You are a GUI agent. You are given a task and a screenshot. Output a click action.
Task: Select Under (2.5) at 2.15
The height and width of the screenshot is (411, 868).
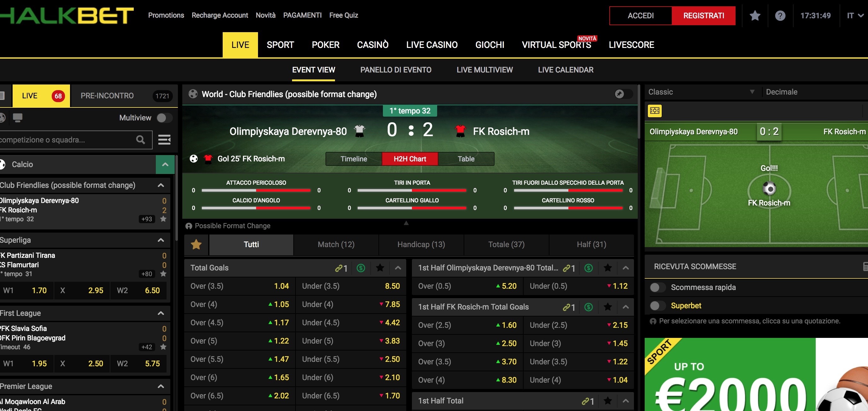[x=578, y=325]
